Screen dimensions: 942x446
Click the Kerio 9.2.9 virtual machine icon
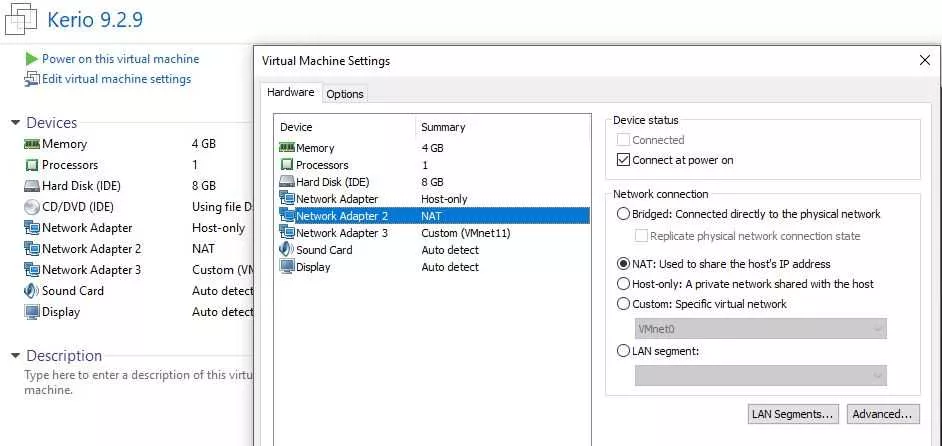(x=20, y=20)
